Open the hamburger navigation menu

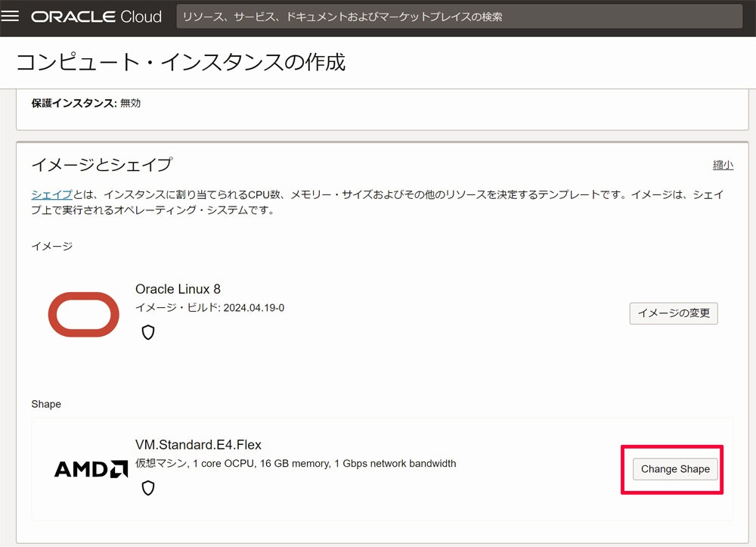tap(10, 16)
